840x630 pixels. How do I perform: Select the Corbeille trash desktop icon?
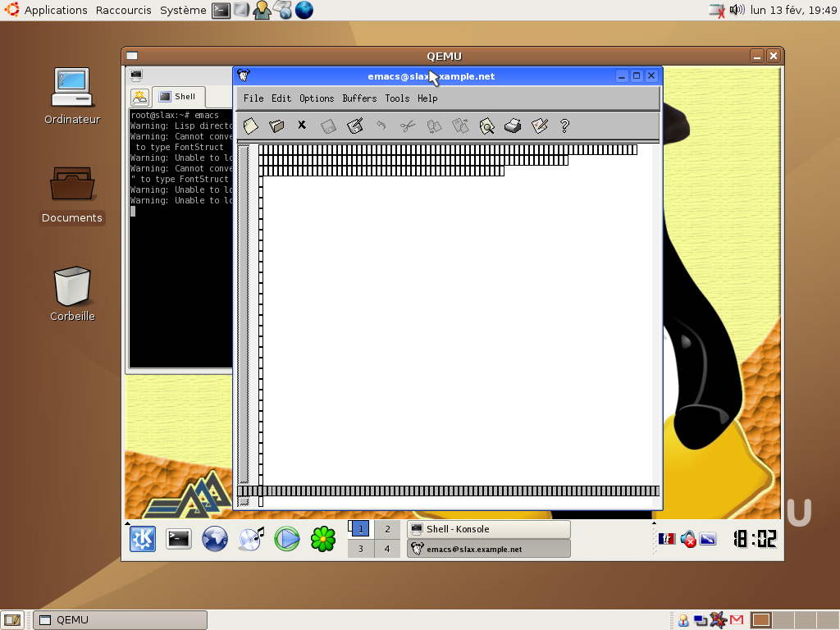pyautogui.click(x=72, y=294)
